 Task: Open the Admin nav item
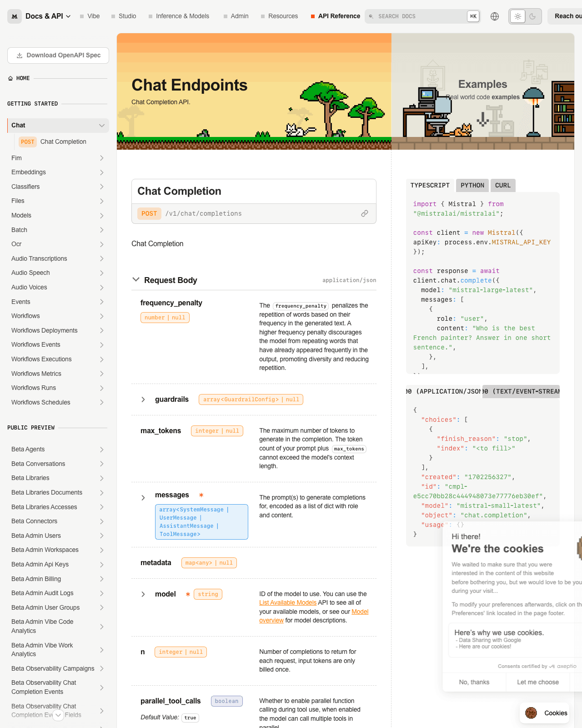(x=236, y=16)
